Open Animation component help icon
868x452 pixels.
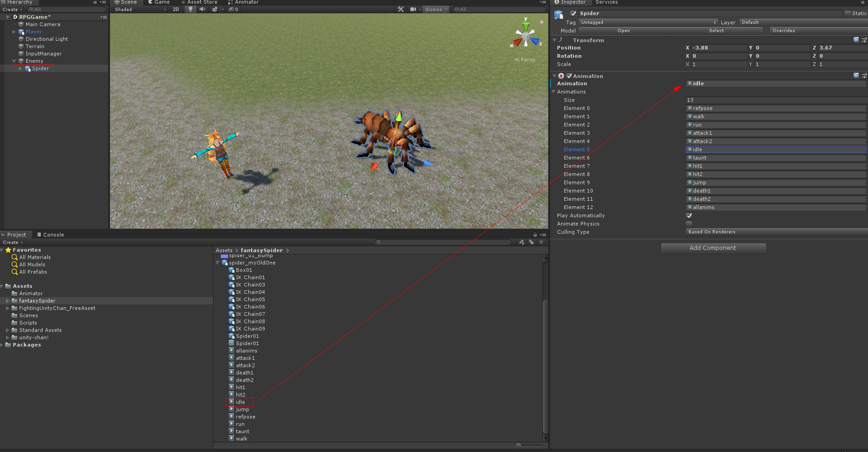856,76
